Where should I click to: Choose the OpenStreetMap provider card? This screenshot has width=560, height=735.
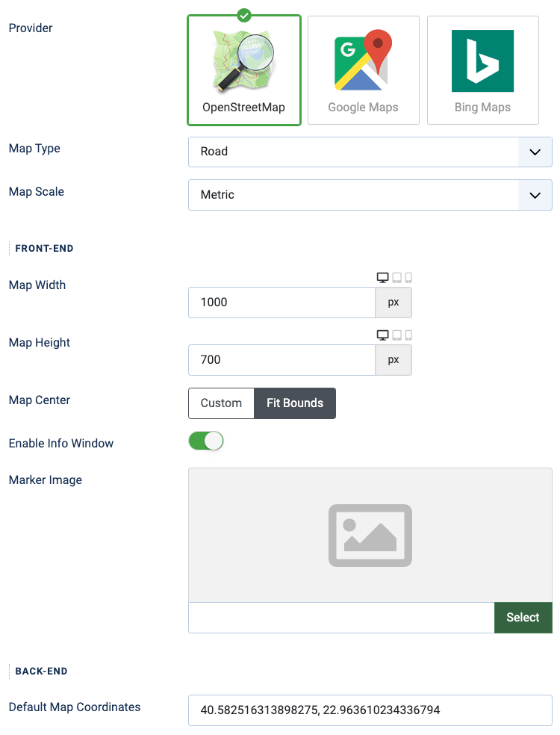point(243,70)
